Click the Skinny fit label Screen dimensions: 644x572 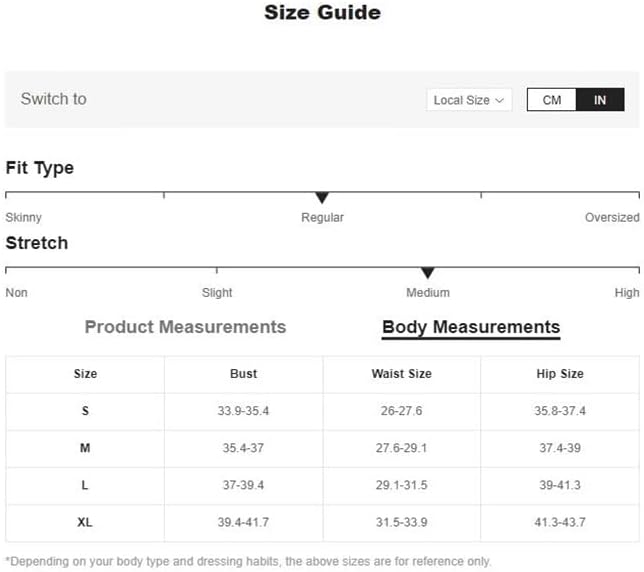pos(24,217)
